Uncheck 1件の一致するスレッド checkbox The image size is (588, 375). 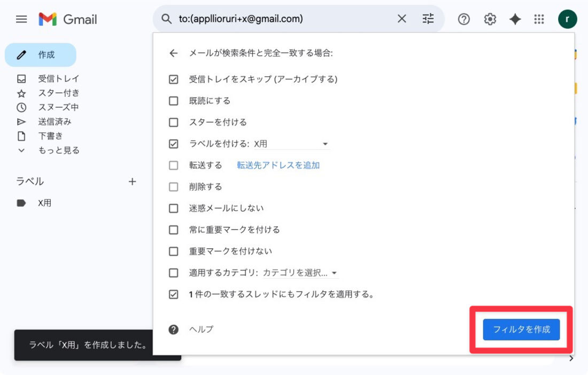(173, 294)
